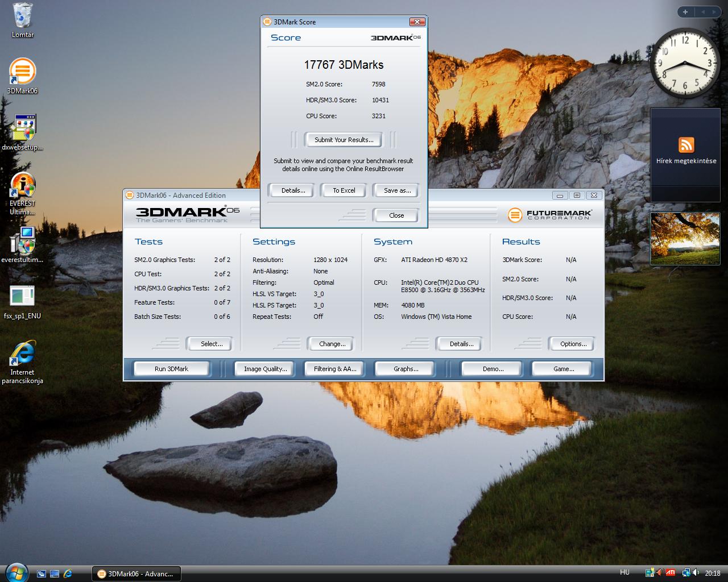This screenshot has width=728, height=582.
Task: Open the Lomtár recycle bin icon
Action: tap(22, 20)
